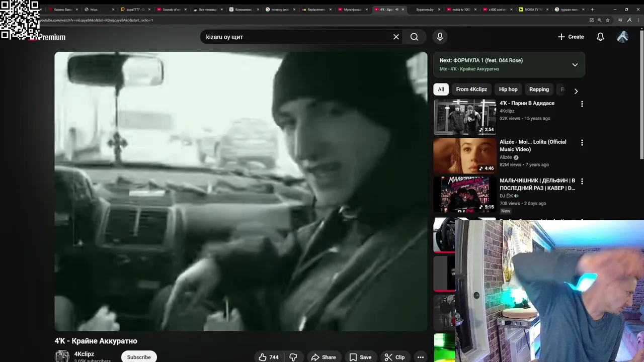Switch to the Кожемякин browser tab
The height and width of the screenshot is (362, 644).
[x=244, y=10]
